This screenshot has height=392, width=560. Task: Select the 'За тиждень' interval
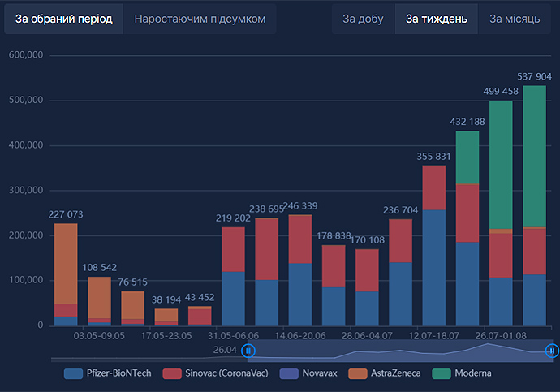(437, 19)
